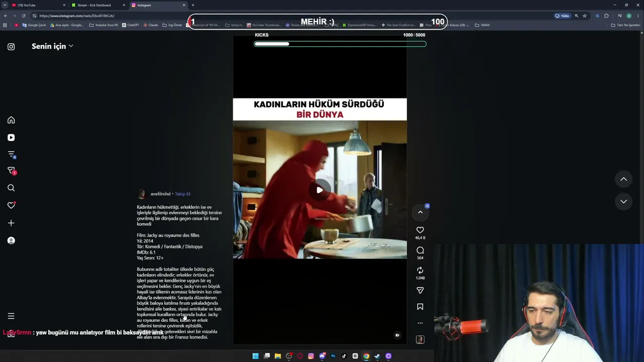This screenshot has height=362, width=644.
Task: Share the reel via paper-plane icon
Action: pyautogui.click(x=420, y=291)
